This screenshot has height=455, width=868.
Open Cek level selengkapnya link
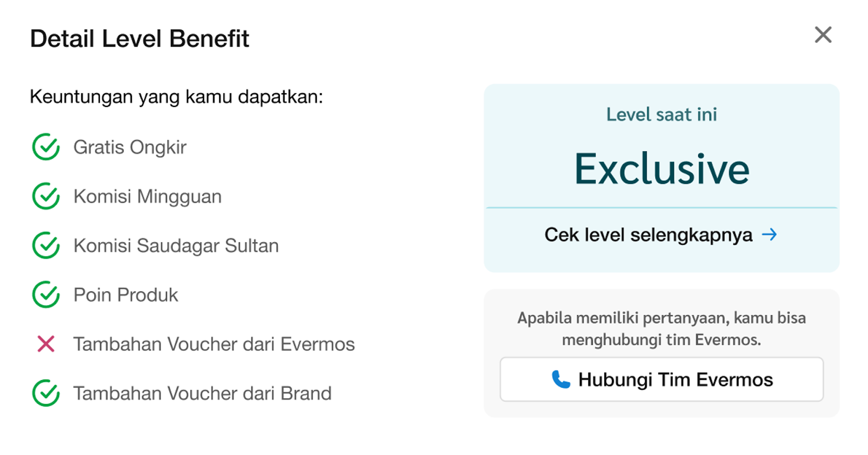(x=661, y=235)
